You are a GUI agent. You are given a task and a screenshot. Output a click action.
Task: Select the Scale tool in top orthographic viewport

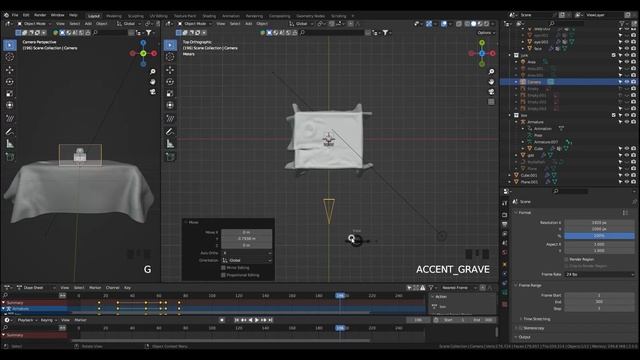point(170,93)
